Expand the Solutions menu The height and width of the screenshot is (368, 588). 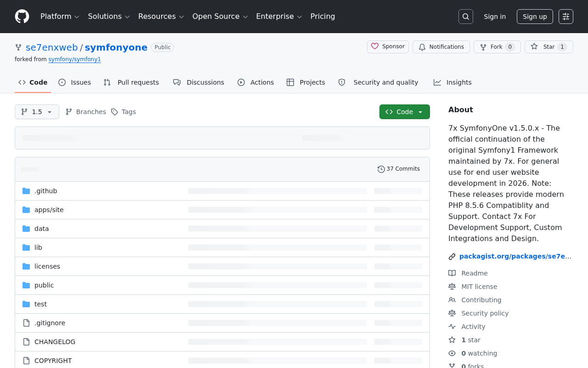[109, 17]
